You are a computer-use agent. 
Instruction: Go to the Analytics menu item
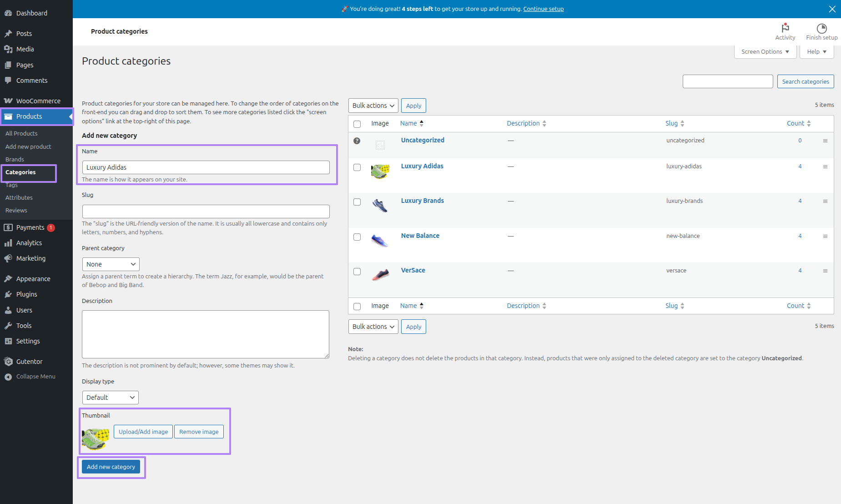coord(29,243)
